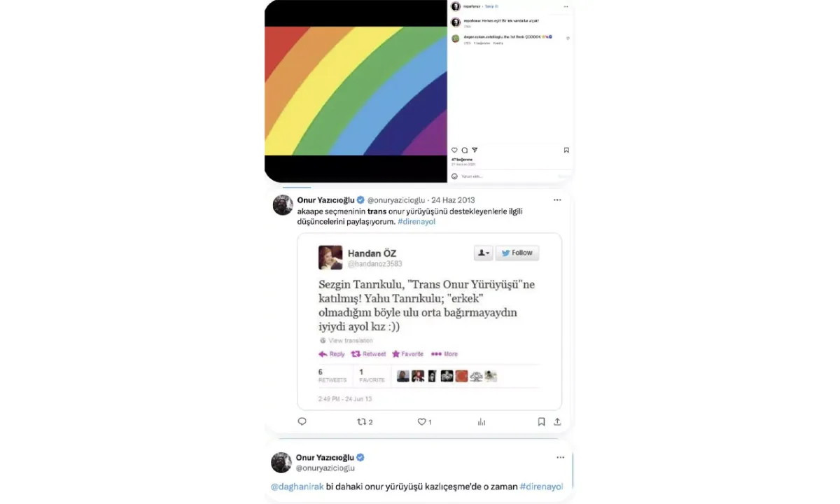View analytics with the bar chart icon
This screenshot has height=504, width=840.
pos(482,421)
